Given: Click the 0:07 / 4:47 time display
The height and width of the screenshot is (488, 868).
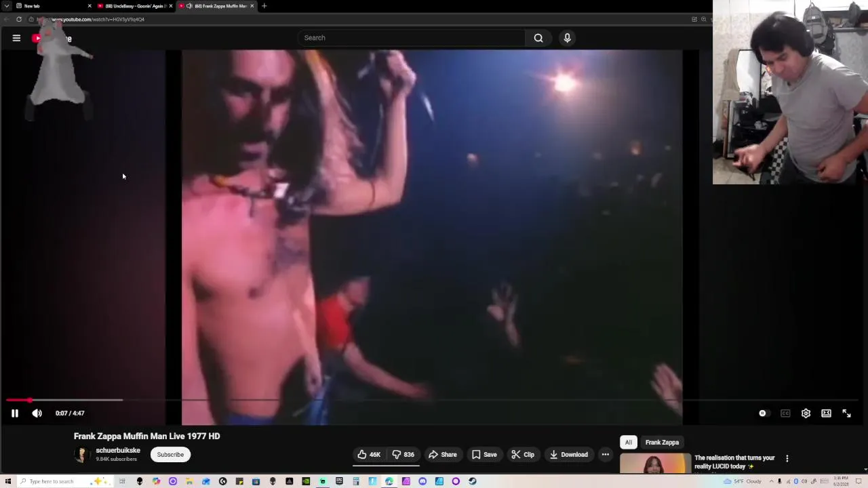Looking at the screenshot, I should point(70,413).
